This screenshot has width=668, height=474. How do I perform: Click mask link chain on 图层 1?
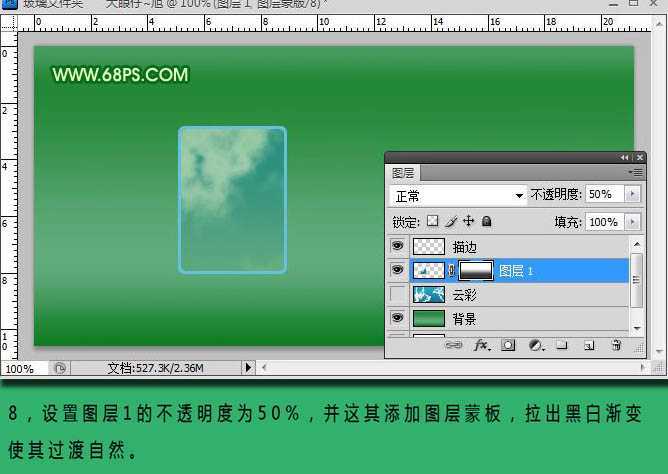pos(452,270)
